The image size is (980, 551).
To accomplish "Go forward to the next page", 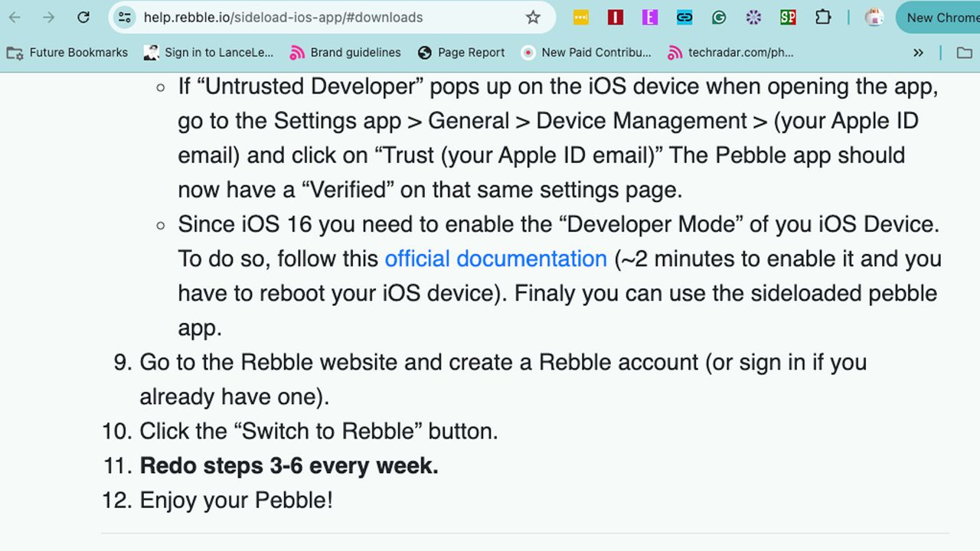I will 48,17.
